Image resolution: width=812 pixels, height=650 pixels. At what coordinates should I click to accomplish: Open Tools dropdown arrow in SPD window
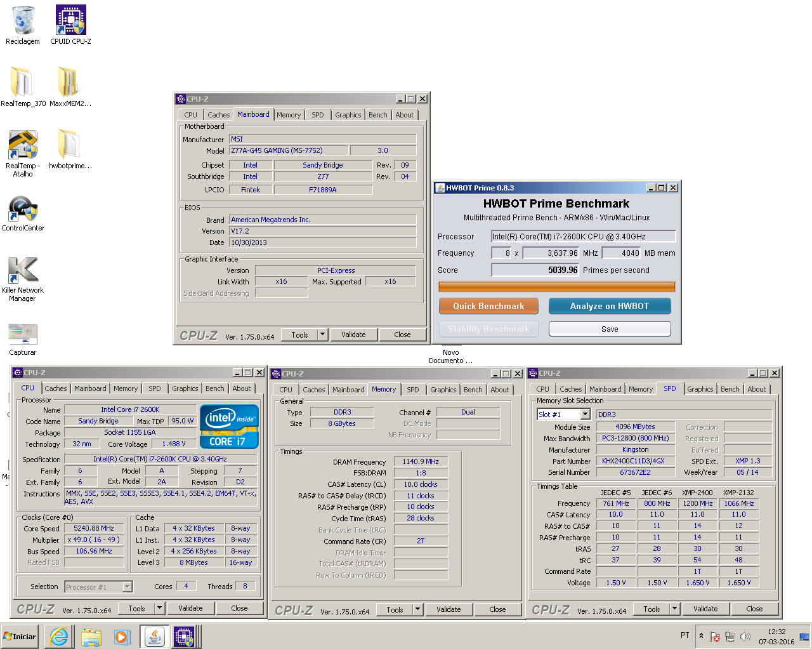click(x=674, y=609)
